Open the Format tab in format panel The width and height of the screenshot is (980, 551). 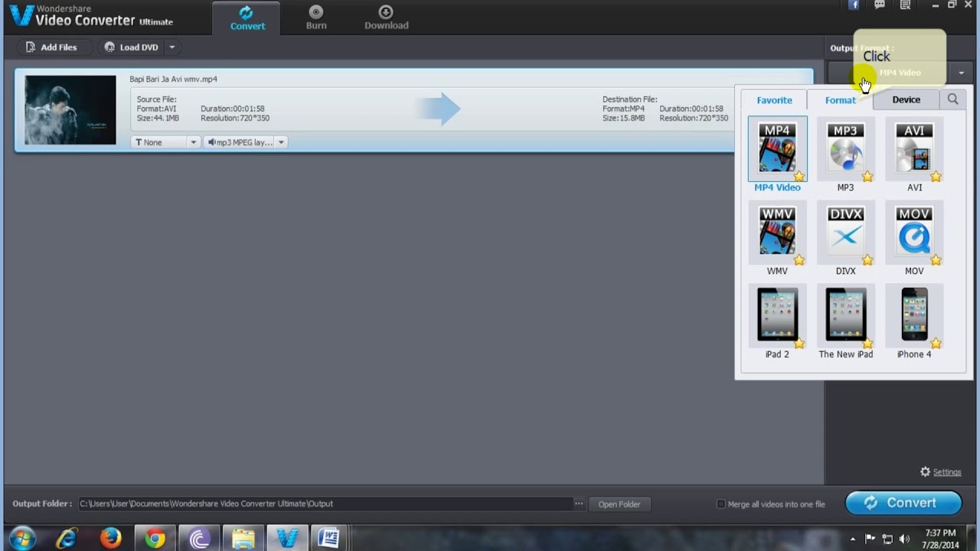[840, 100]
